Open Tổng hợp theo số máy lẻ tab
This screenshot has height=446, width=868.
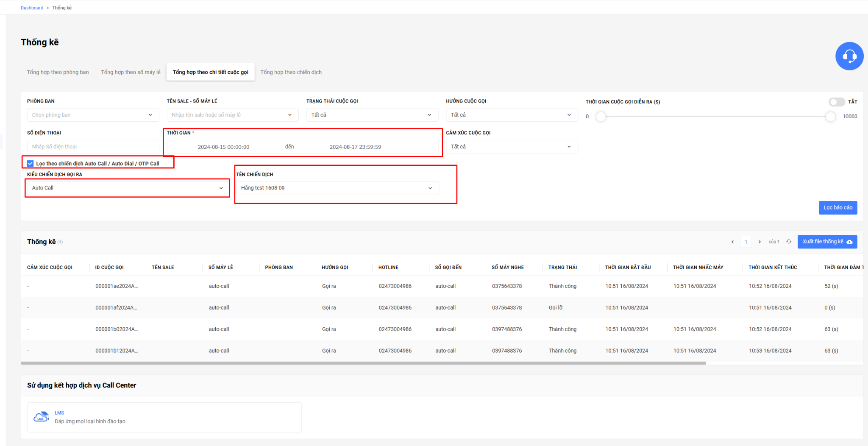(x=131, y=72)
